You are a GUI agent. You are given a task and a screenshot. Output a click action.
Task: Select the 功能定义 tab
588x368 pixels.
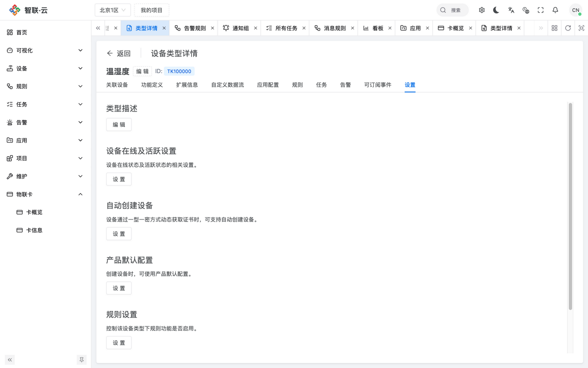[x=152, y=85]
